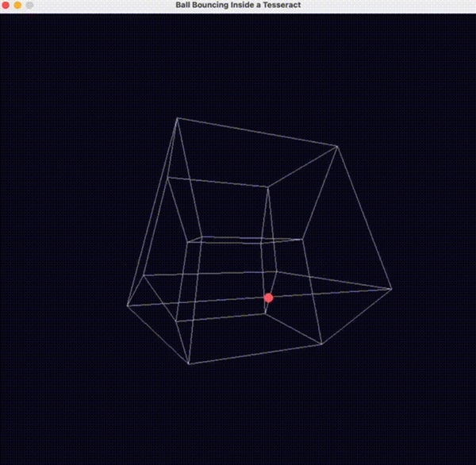This screenshot has width=476, height=465.
Task: Minimize the window using the yellow button
Action: click(18, 6)
